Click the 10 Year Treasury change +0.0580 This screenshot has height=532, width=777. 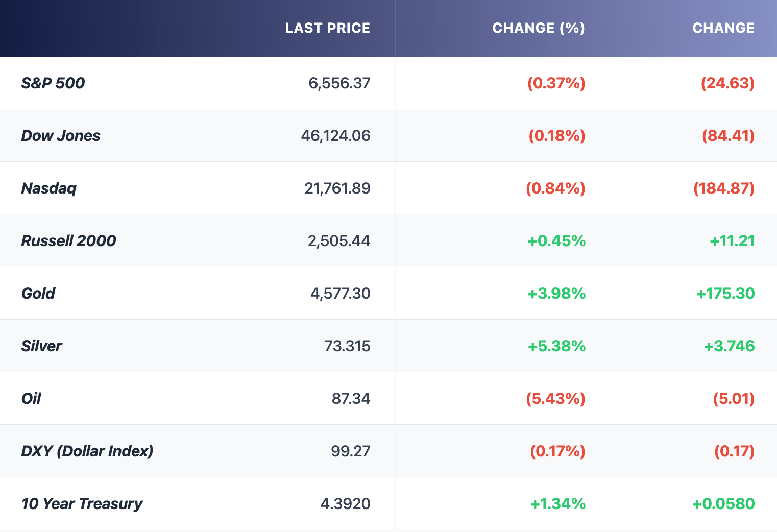[x=723, y=504]
